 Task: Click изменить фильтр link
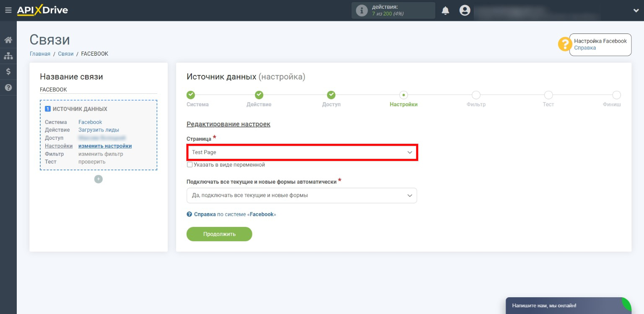point(101,154)
